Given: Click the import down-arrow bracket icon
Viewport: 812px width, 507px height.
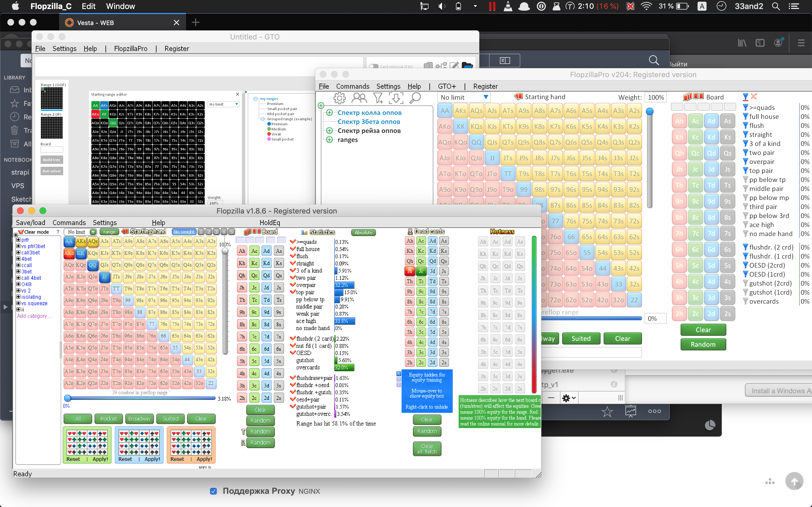Looking at the screenshot, I should point(396,98).
